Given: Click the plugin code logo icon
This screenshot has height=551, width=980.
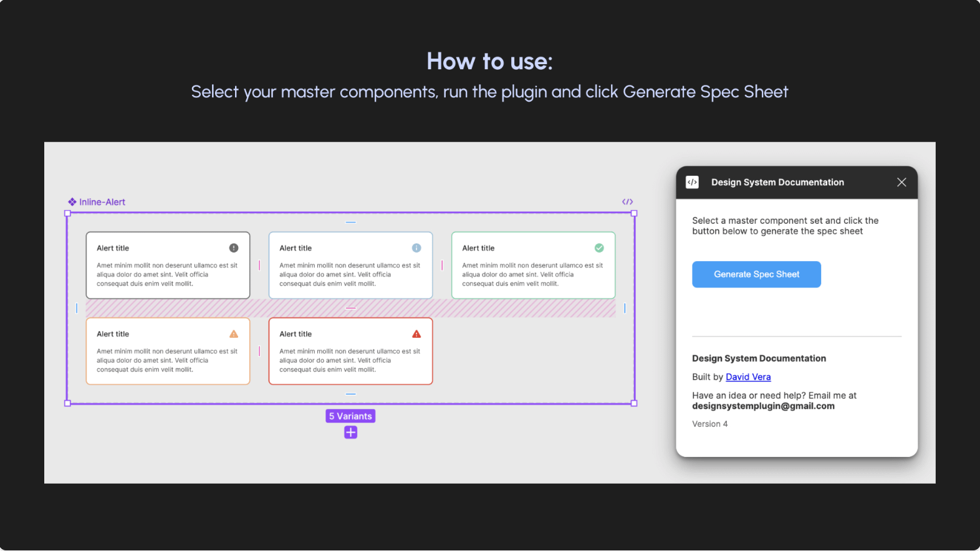Looking at the screenshot, I should click(692, 182).
